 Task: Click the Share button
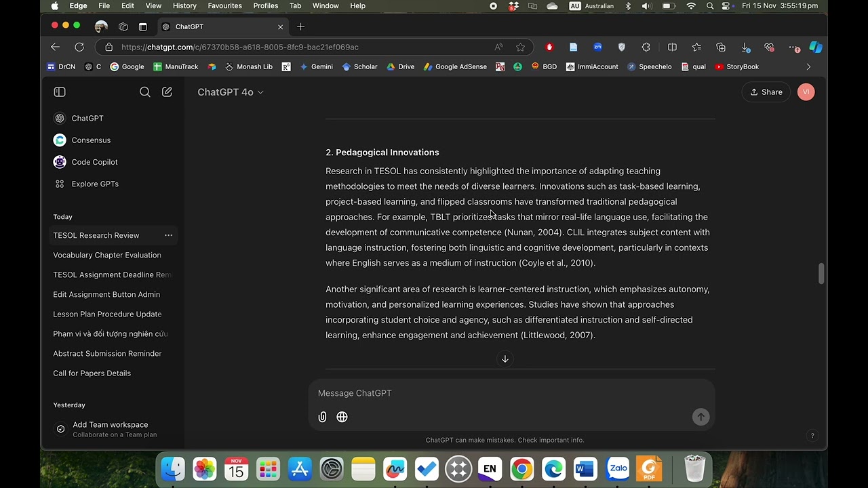[766, 92]
